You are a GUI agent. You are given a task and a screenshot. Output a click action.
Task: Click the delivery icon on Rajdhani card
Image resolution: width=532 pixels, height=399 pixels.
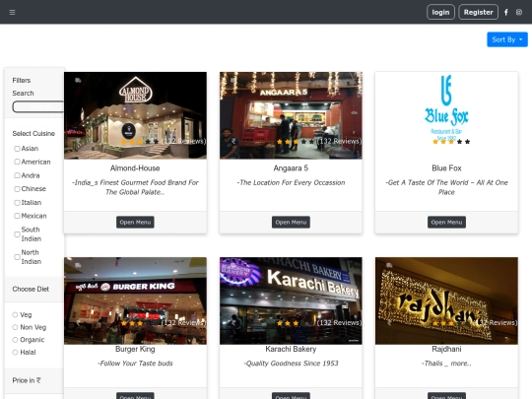(389, 266)
